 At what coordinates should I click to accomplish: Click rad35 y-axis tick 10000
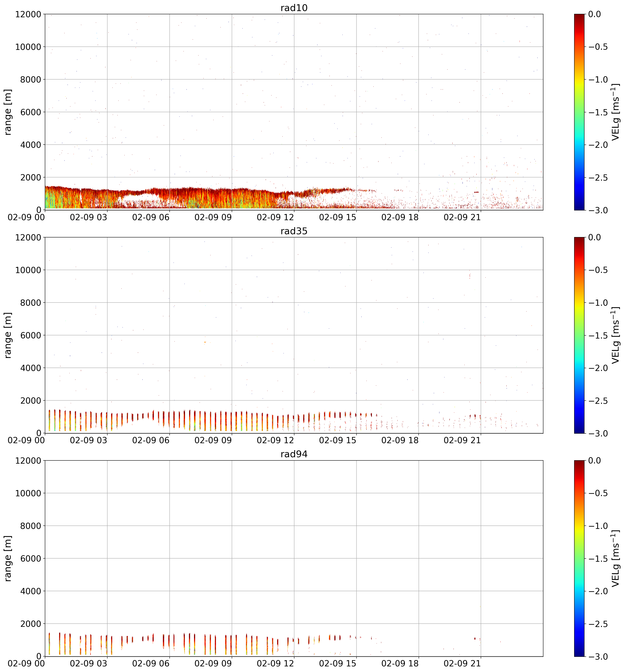[28, 270]
